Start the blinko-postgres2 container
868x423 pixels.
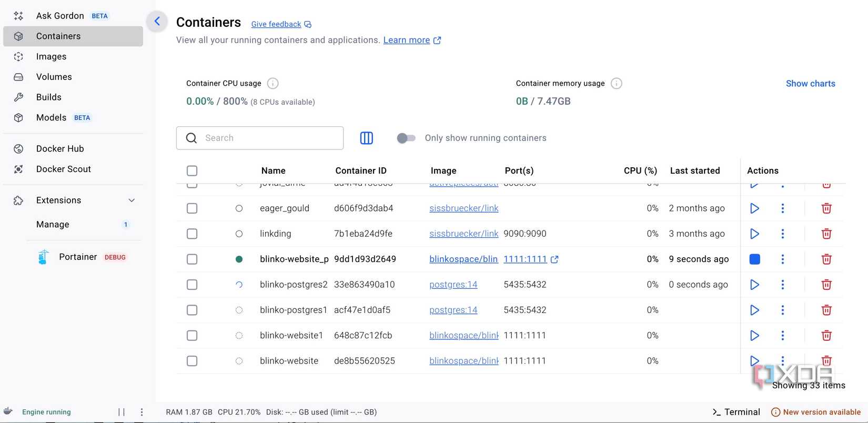[754, 285]
